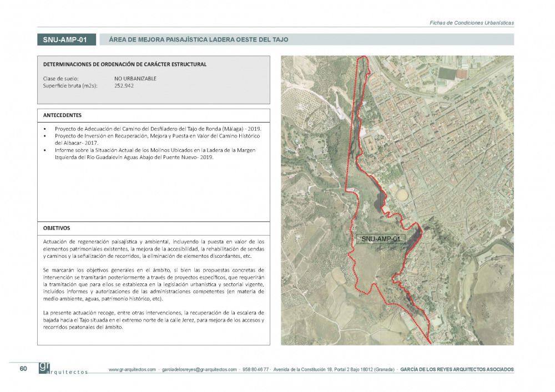Click the paragraph starting 'Se marcarán los objetivos generales'
This screenshot has height=392, width=555.
154,284
